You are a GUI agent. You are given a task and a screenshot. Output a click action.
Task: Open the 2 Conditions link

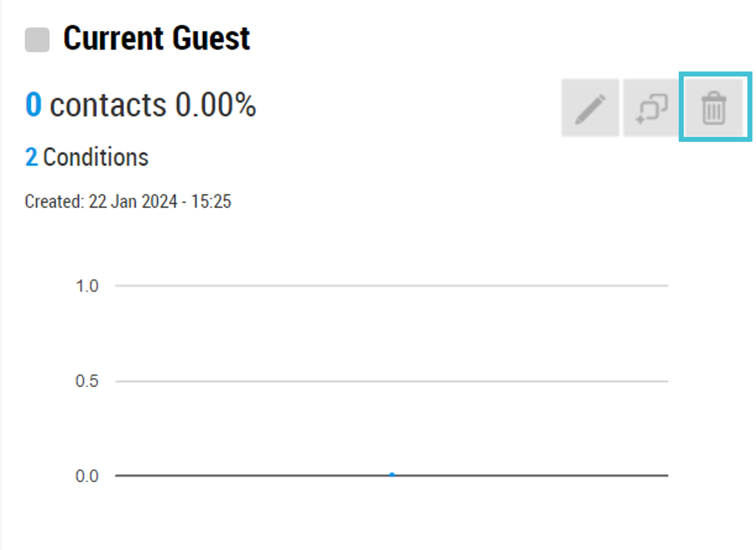[x=87, y=157]
